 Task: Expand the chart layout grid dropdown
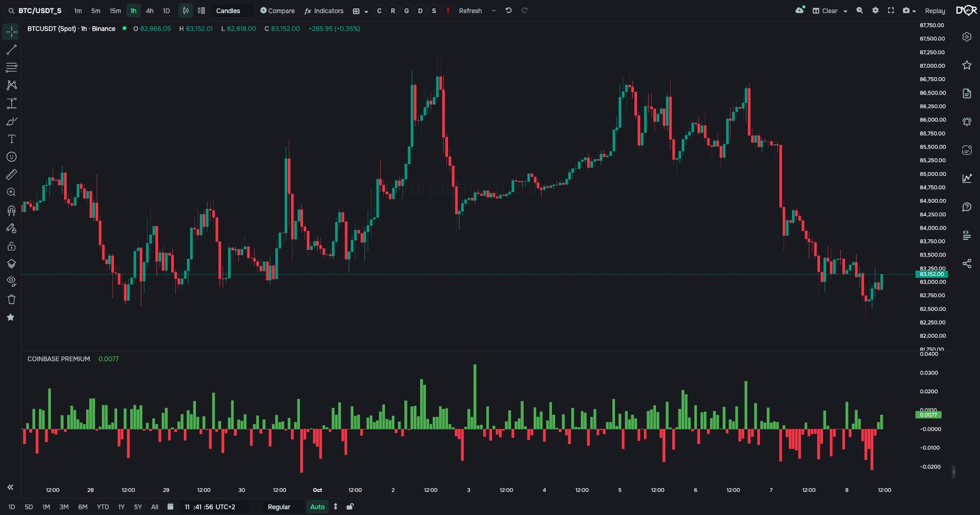[360, 11]
